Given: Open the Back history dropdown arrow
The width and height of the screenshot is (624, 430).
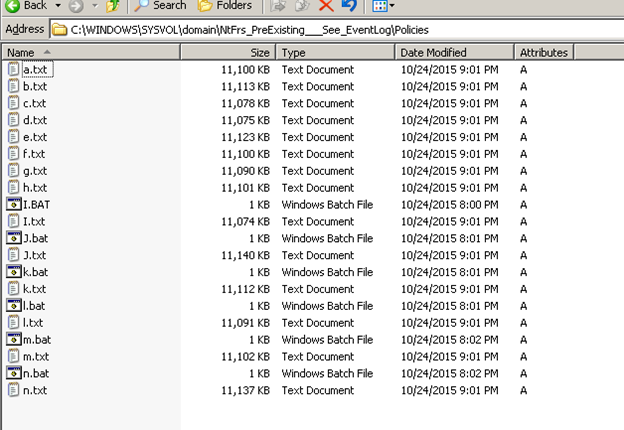Looking at the screenshot, I should [56, 6].
